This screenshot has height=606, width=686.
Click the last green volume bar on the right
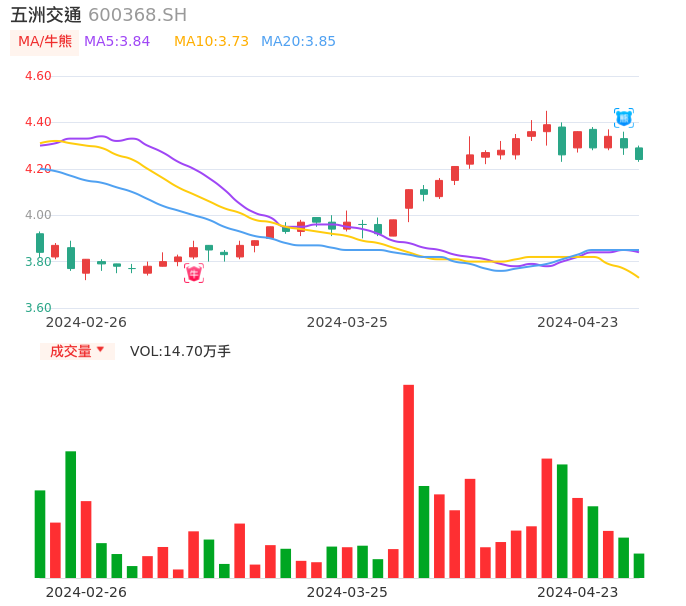639,566
